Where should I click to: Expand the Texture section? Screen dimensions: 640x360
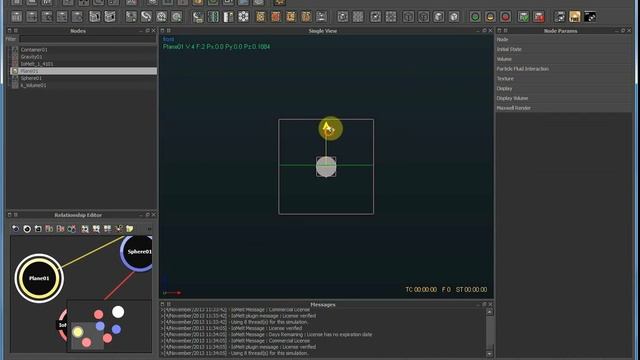click(x=564, y=78)
